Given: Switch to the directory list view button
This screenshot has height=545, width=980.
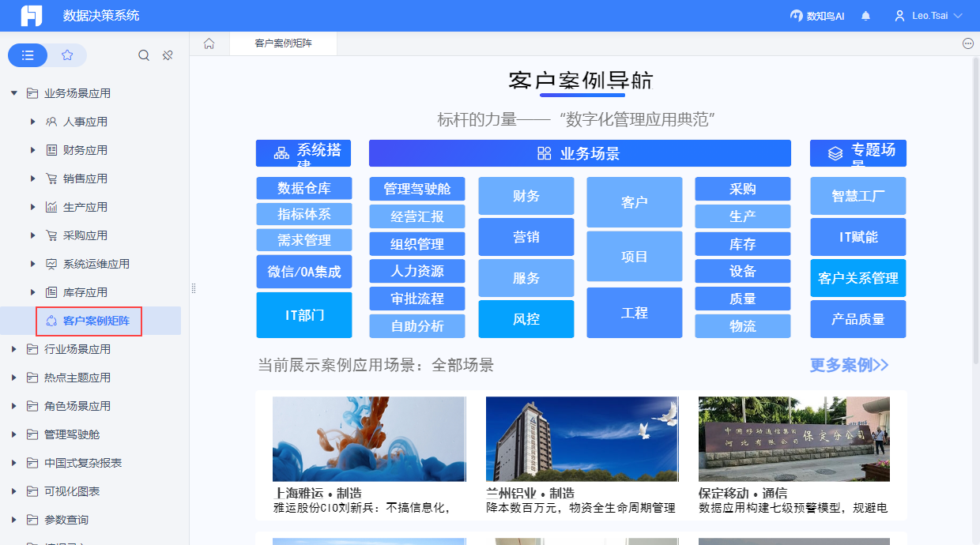Looking at the screenshot, I should [x=28, y=55].
